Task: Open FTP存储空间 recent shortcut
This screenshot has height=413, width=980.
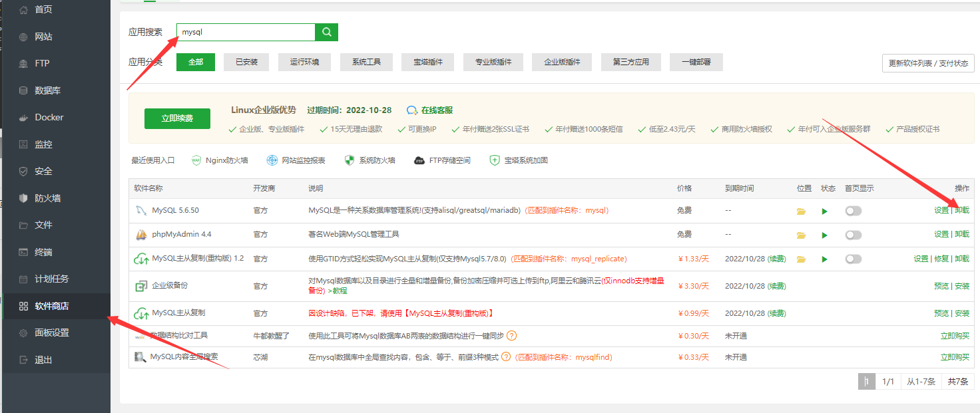Action: [442, 160]
